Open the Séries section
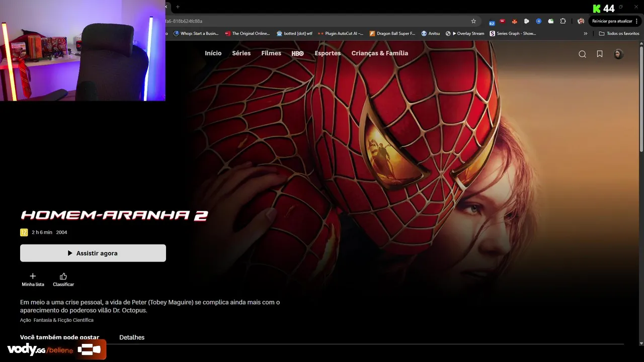Viewport: 644px width, 362px height. 241,53
